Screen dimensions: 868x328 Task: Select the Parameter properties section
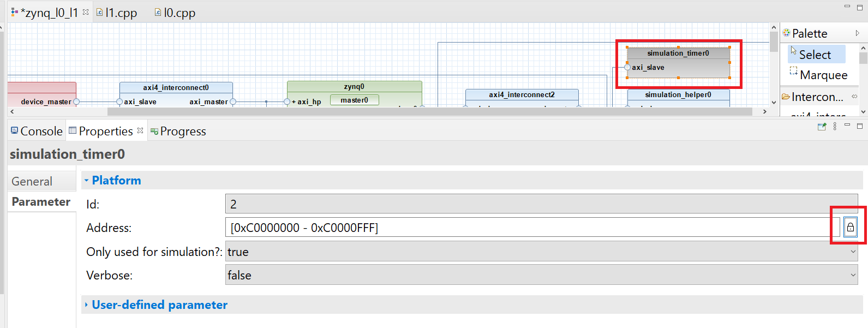41,201
